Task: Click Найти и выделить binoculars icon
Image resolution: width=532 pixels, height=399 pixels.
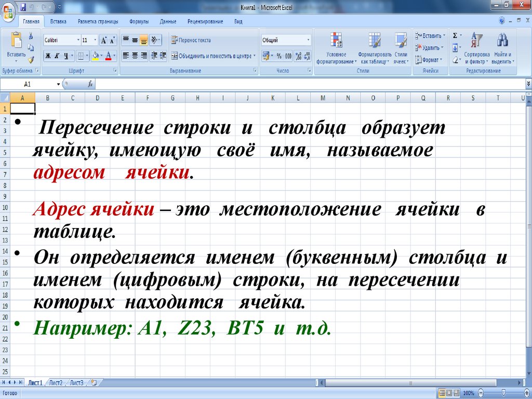Action: 502,41
